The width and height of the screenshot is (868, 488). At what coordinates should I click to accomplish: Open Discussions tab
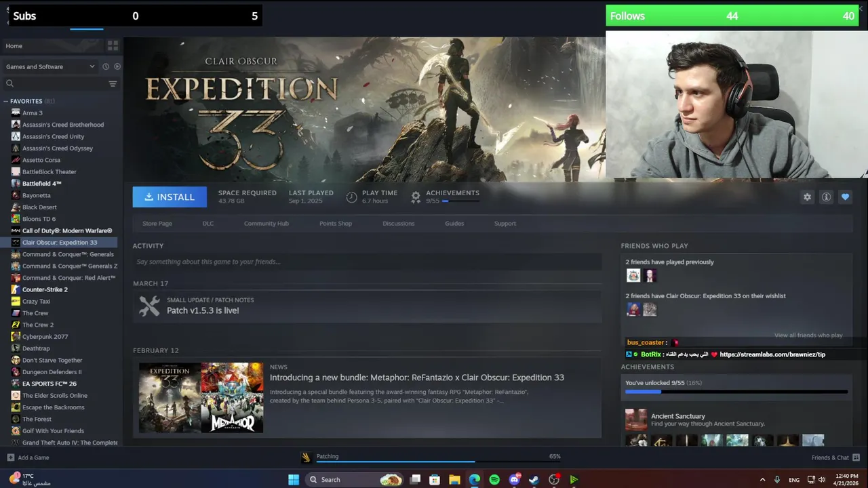[x=399, y=223]
